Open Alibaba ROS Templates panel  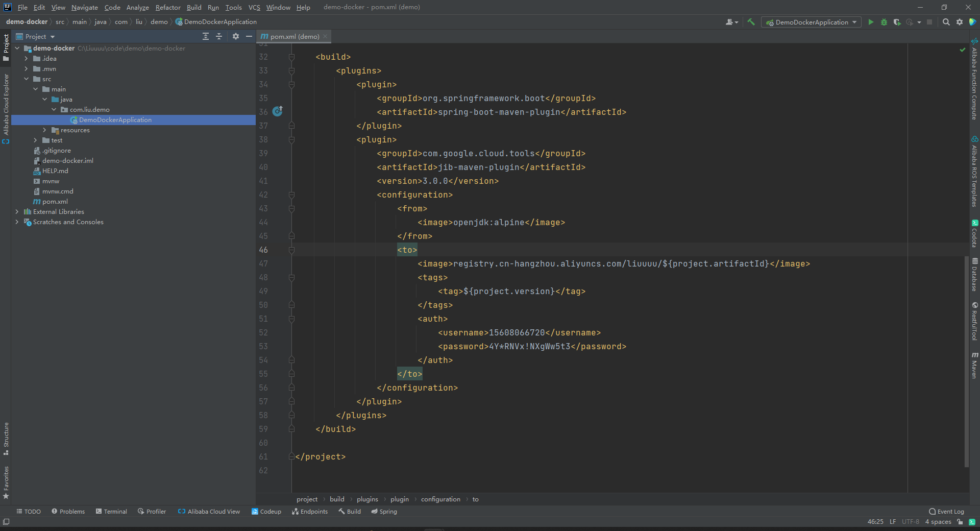tap(974, 171)
